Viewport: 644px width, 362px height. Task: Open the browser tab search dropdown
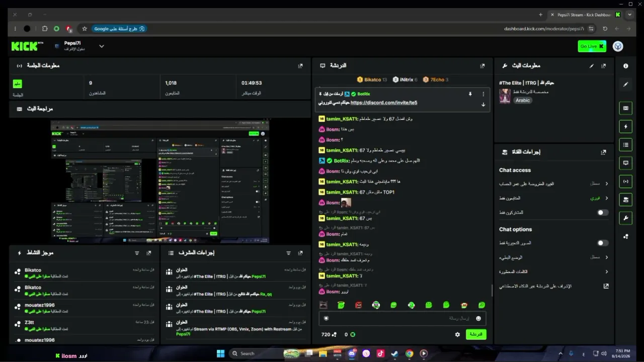point(629,15)
